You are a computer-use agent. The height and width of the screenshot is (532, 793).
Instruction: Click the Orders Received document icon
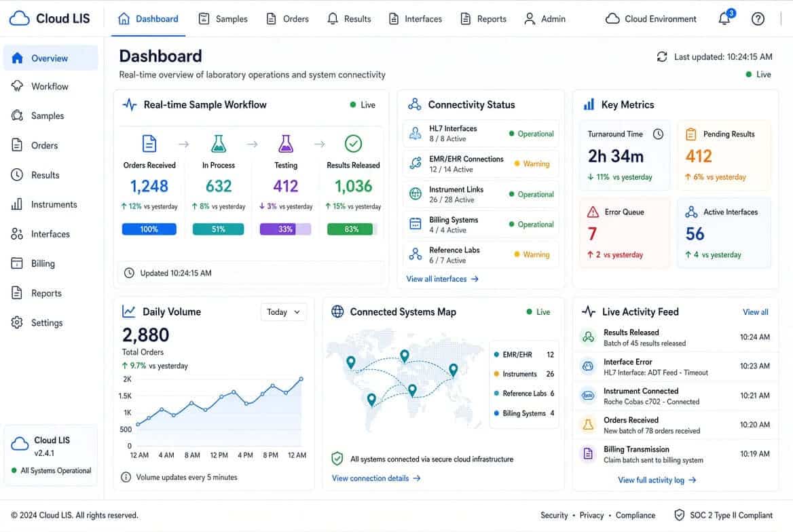pyautogui.click(x=149, y=144)
